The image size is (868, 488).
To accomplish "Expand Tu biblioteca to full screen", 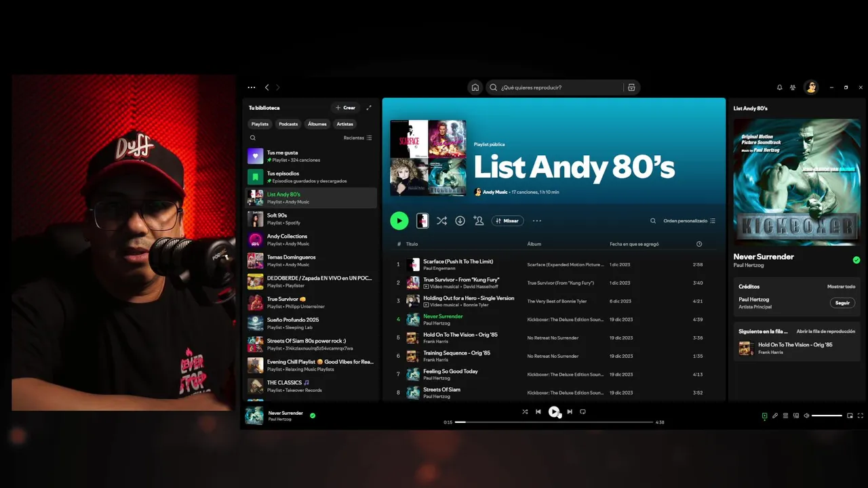I will coord(369,108).
